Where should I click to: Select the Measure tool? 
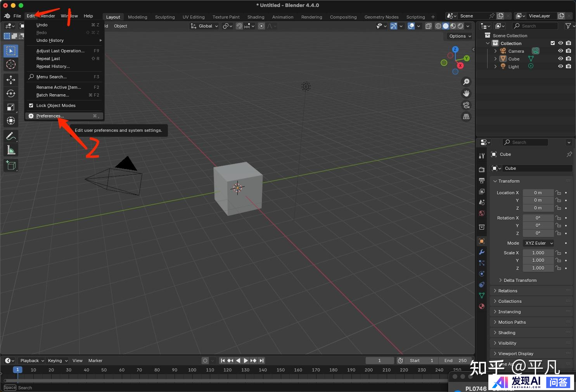coord(11,150)
